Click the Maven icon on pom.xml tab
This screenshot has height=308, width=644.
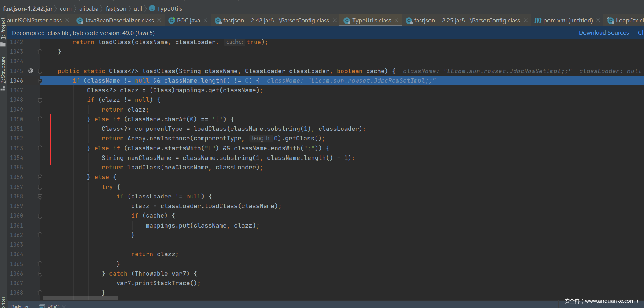point(537,21)
